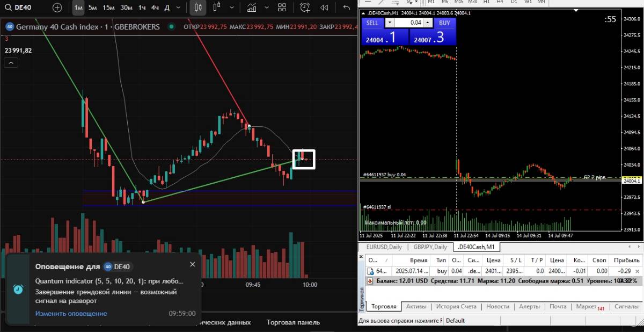The width and height of the screenshot is (644, 332).
Task: Select the 1ч timeframe in TradingView
Action: point(142,8)
